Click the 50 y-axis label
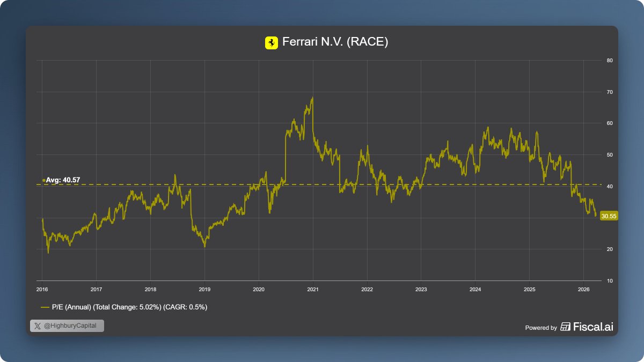The image size is (644, 362). [x=610, y=154]
